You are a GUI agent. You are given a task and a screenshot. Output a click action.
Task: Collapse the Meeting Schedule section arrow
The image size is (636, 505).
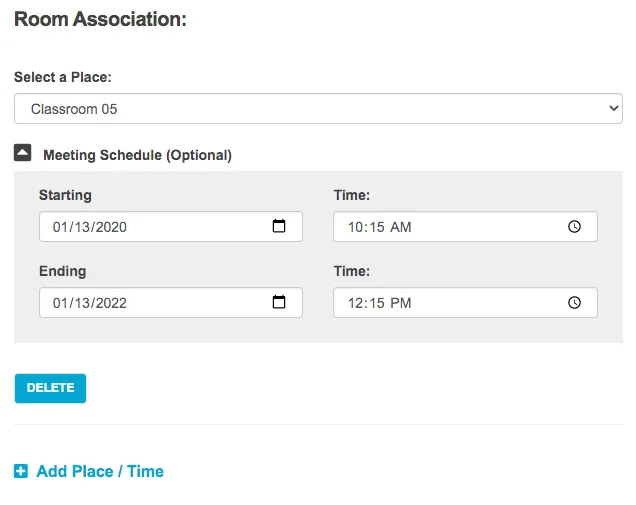(22, 154)
